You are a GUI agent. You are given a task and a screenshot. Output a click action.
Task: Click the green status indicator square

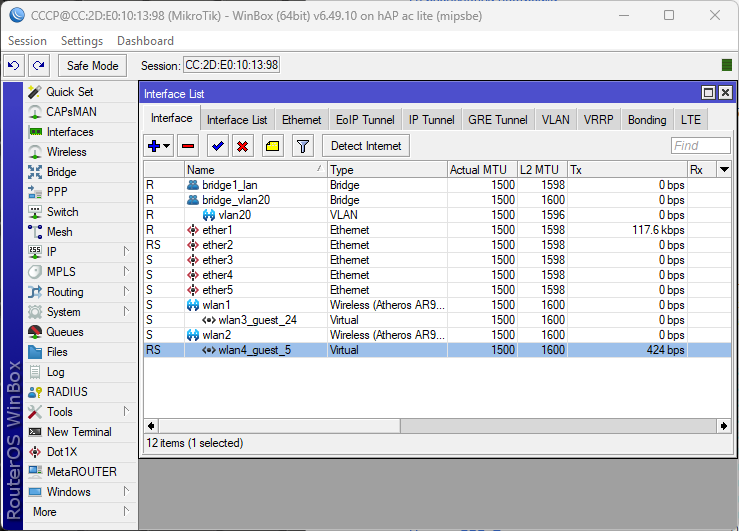(x=727, y=65)
